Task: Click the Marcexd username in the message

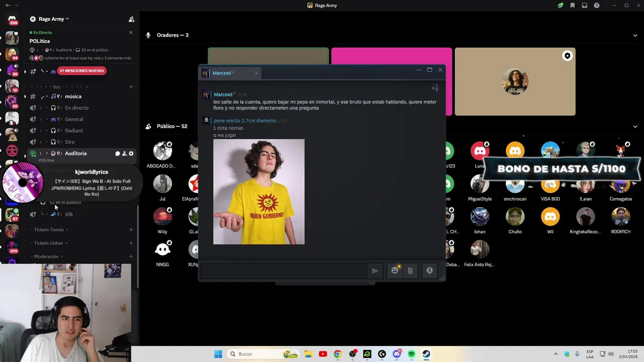Action: (223, 95)
